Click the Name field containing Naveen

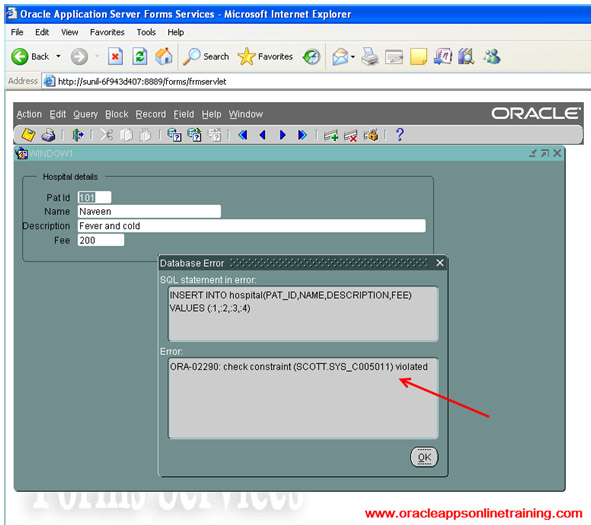pos(149,211)
